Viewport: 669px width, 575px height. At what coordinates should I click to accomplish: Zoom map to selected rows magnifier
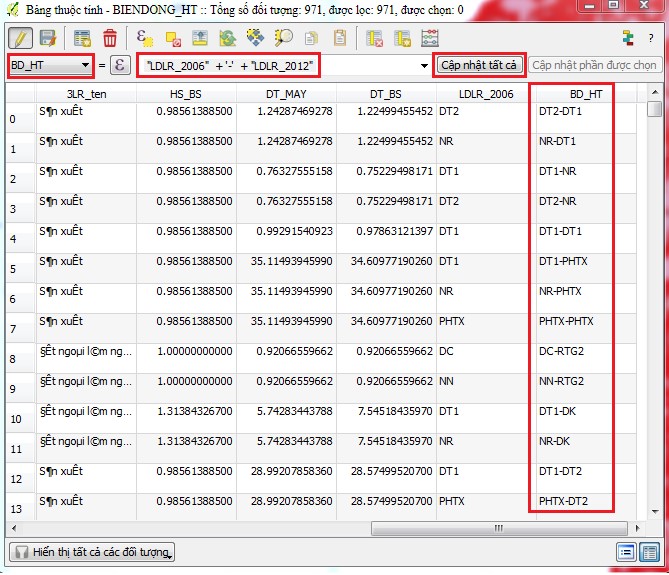(x=283, y=38)
